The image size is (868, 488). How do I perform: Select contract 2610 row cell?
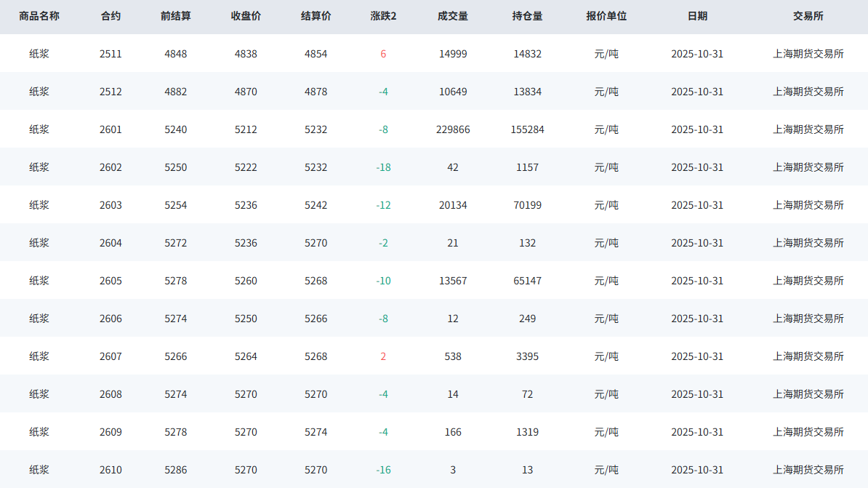pyautogui.click(x=110, y=470)
